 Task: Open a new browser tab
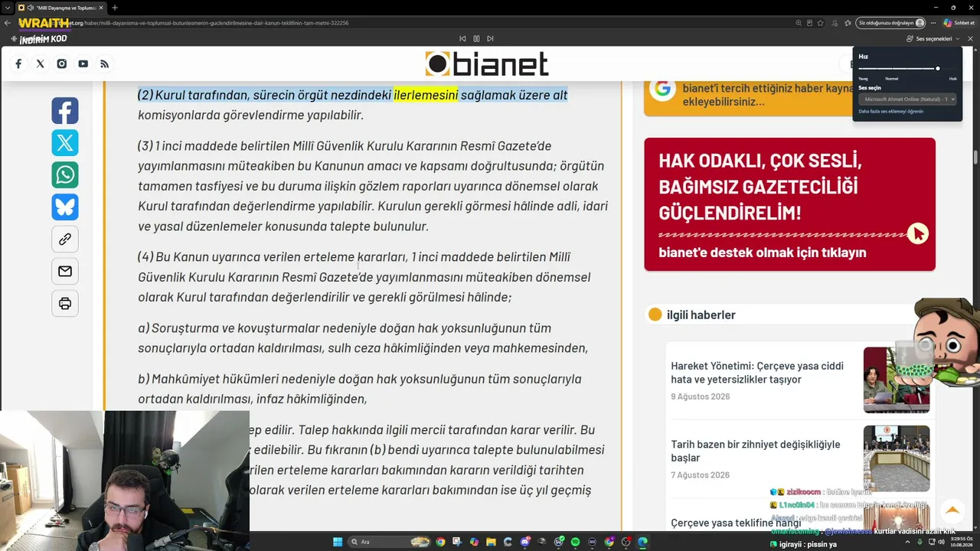click(114, 8)
